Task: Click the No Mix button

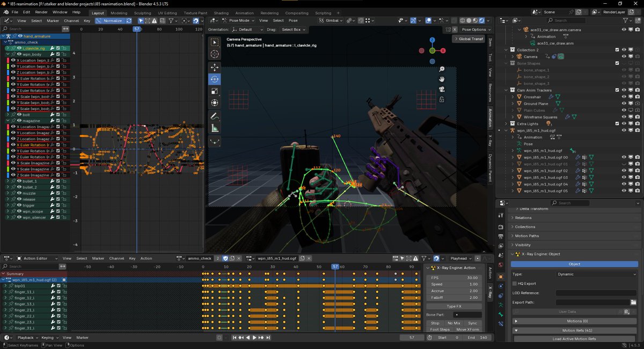Action: click(454, 323)
